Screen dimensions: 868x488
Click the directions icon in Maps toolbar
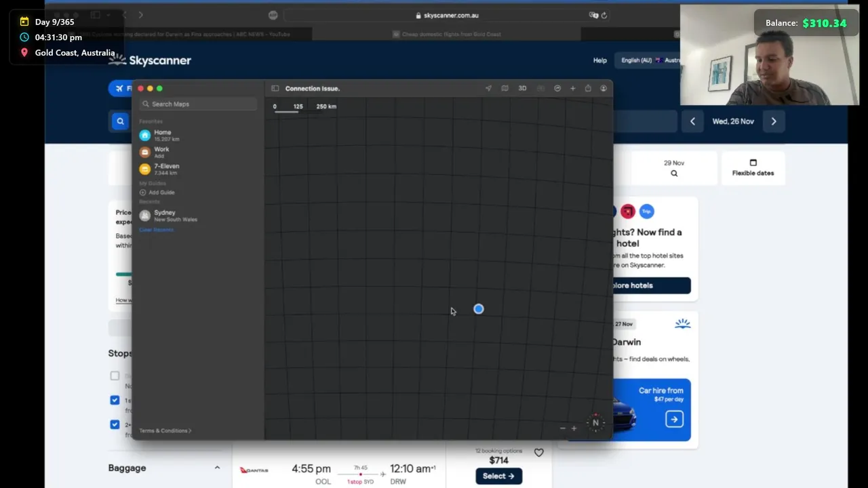[557, 88]
